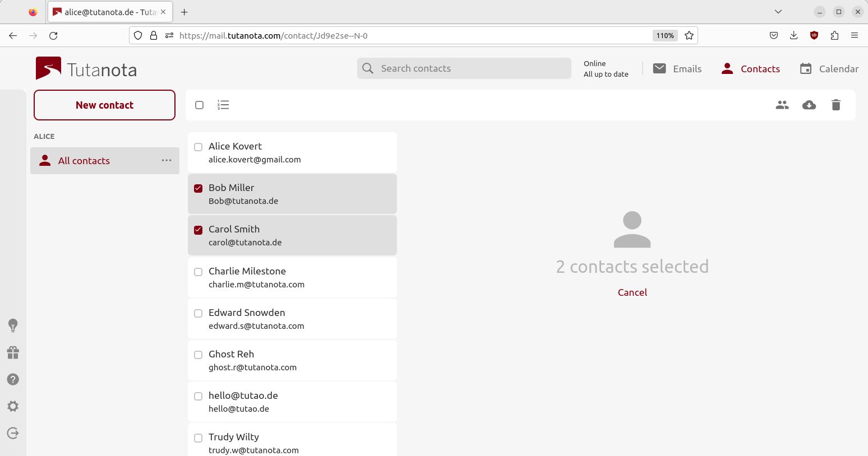
Task: Toggle multiselect list mode icon
Action: tap(223, 105)
